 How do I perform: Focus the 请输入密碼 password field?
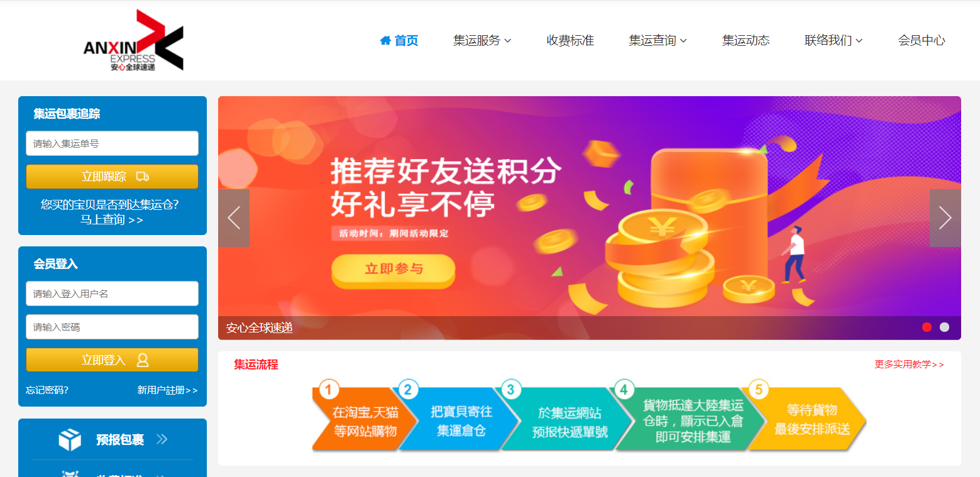coord(112,327)
